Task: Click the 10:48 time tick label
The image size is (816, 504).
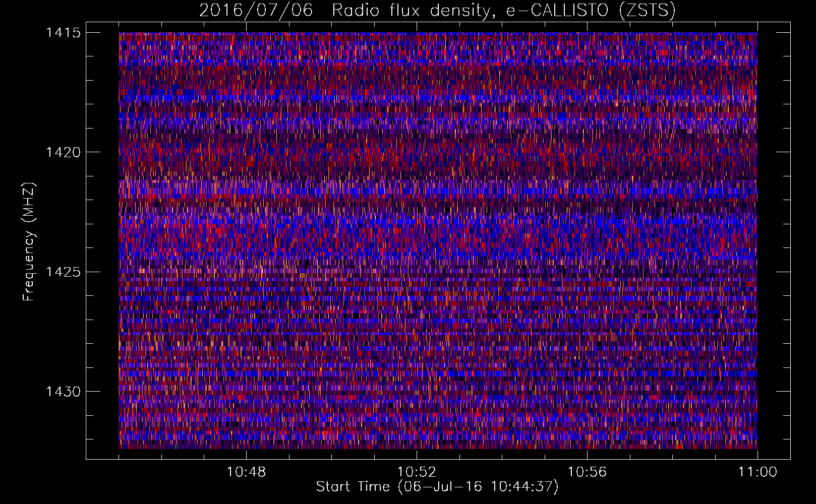Action: 246,472
